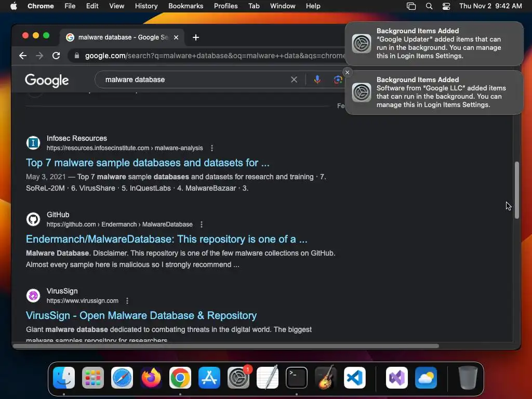The image size is (532, 399).
Task: Click the VirusSign site favicon
Action: point(33,296)
